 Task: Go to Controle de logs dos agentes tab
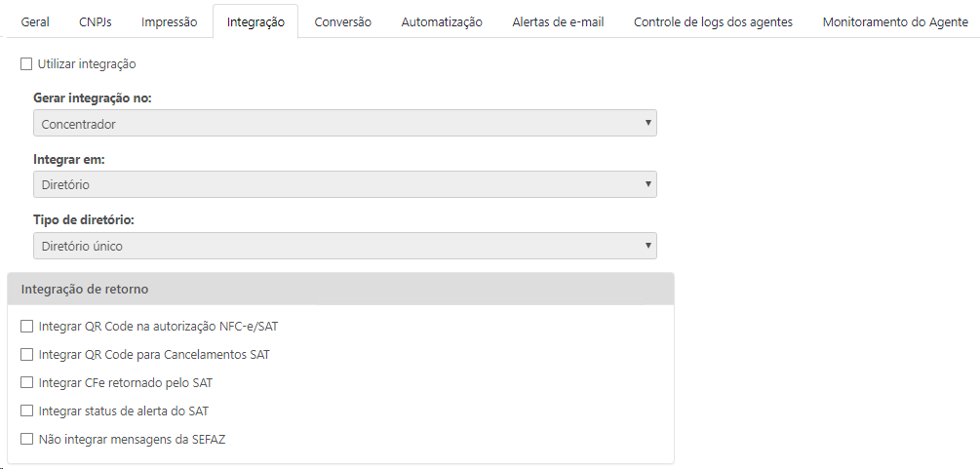tap(713, 21)
